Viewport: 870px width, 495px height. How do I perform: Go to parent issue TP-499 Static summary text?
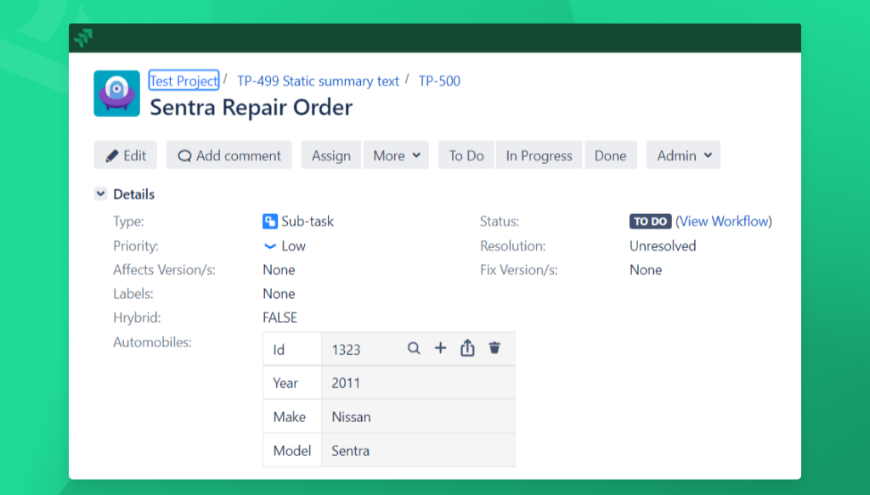pos(318,81)
